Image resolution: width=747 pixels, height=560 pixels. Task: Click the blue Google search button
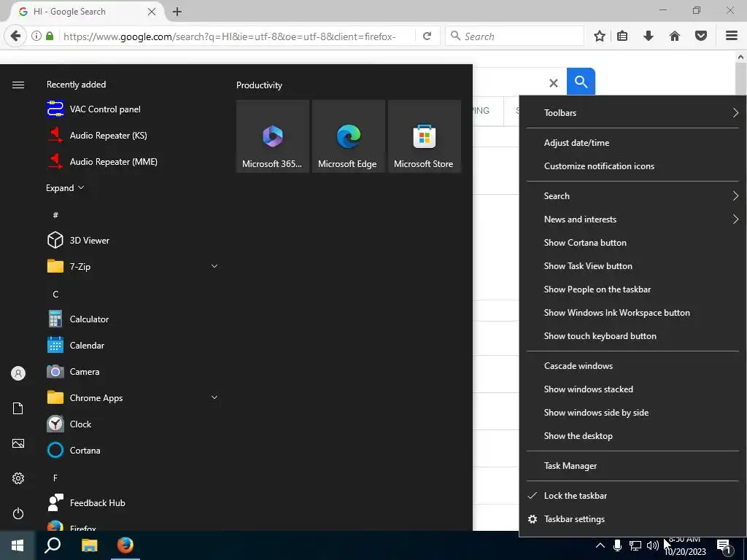581,82
